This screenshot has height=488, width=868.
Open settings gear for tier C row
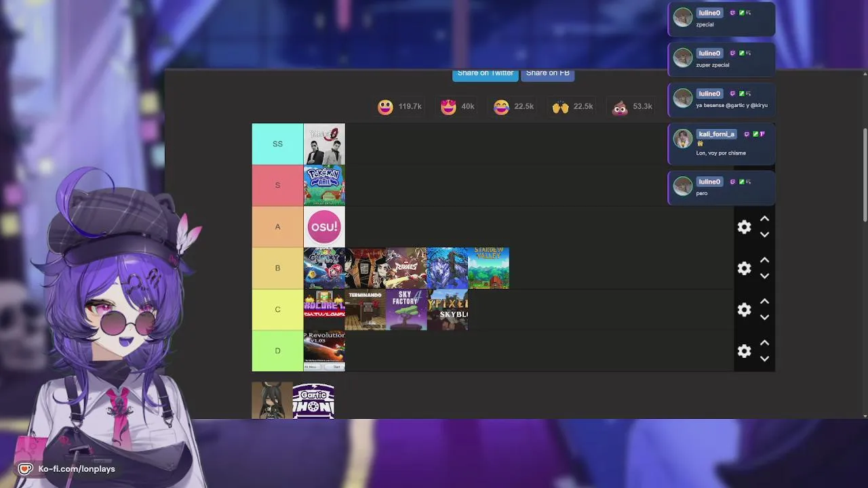coord(744,310)
